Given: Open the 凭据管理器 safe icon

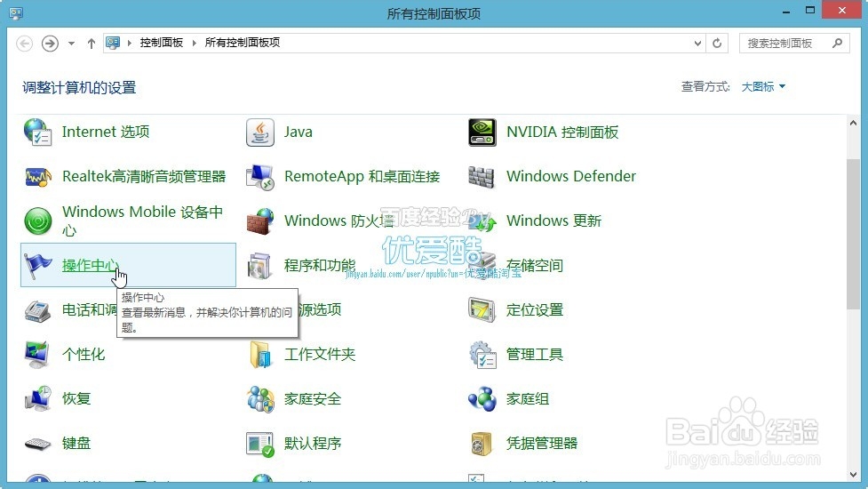Looking at the screenshot, I should coord(481,444).
